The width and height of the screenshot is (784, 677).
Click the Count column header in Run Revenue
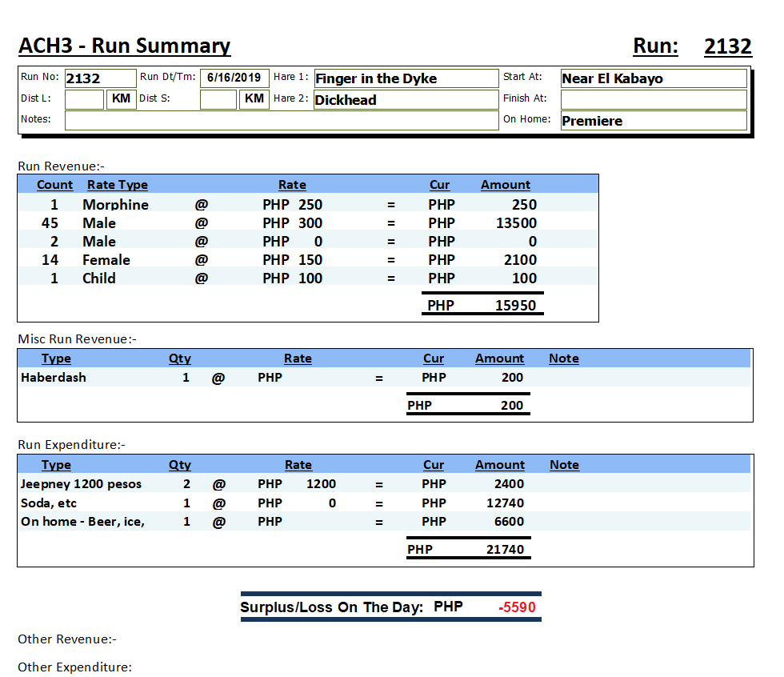tap(54, 185)
